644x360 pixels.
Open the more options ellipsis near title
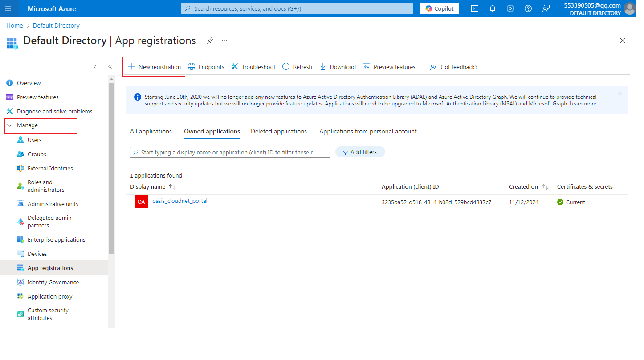224,40
